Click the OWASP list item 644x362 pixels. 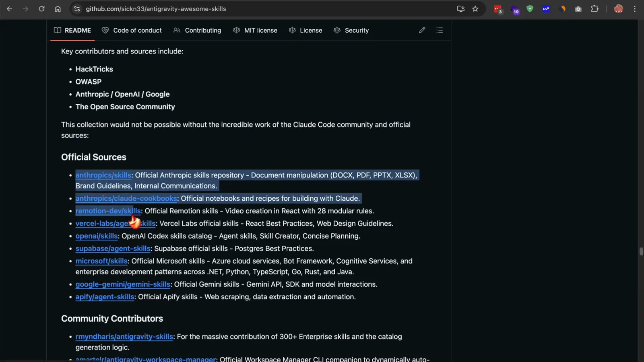pos(89,81)
